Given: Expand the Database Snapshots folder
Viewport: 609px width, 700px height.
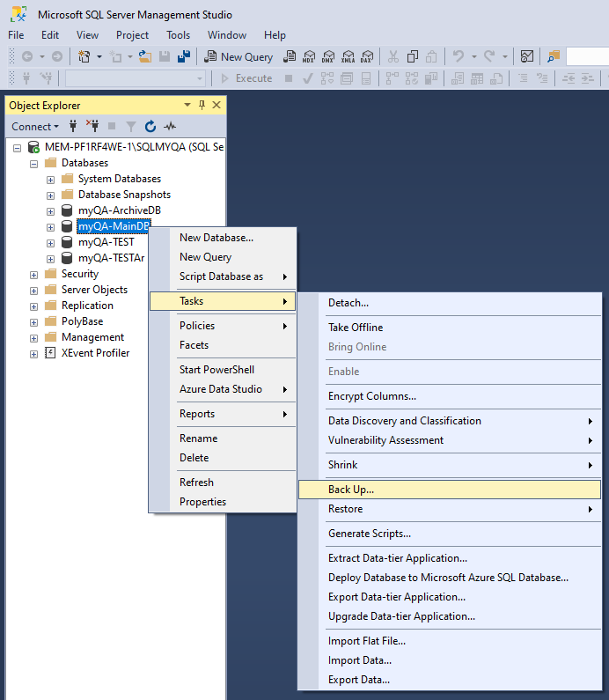Looking at the screenshot, I should [50, 195].
